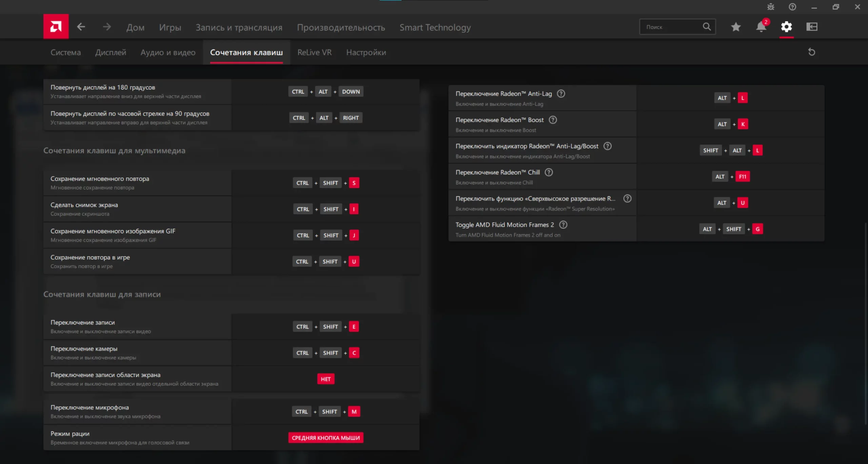Toggle the sidebar panel icon
The width and height of the screenshot is (868, 464).
[x=812, y=27]
